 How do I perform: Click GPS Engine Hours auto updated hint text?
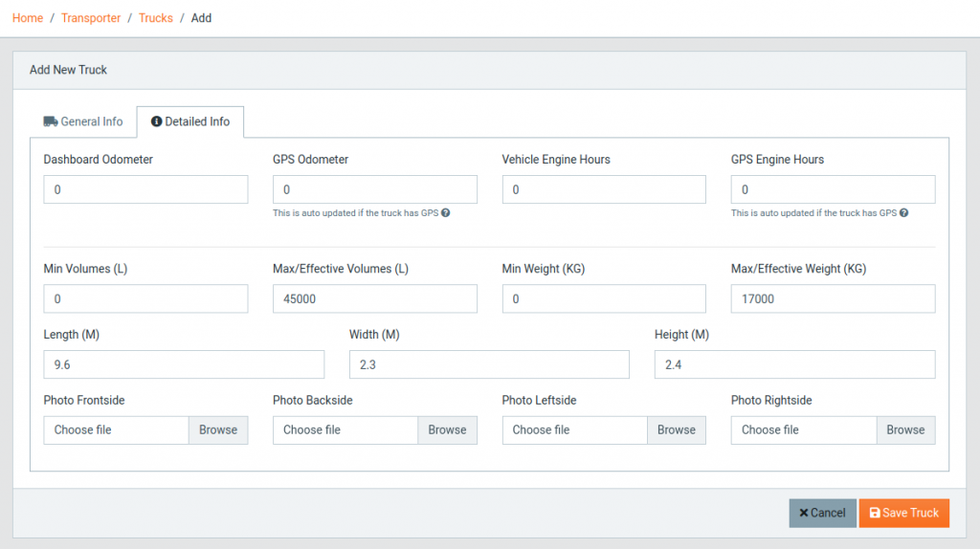(813, 213)
